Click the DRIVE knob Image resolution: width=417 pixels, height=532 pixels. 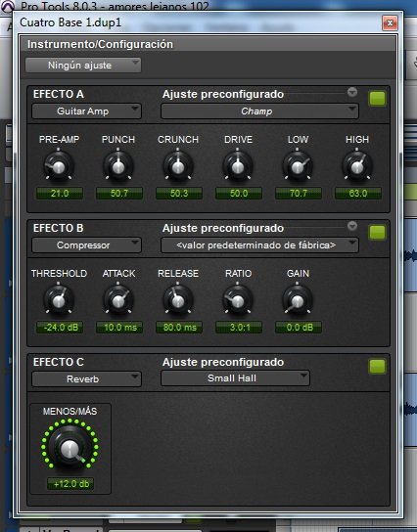(238, 166)
